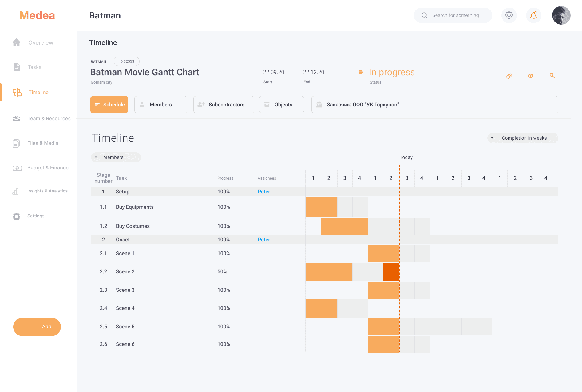Open the user profile avatar
Image resolution: width=582 pixels, height=392 pixels.
[x=561, y=15]
